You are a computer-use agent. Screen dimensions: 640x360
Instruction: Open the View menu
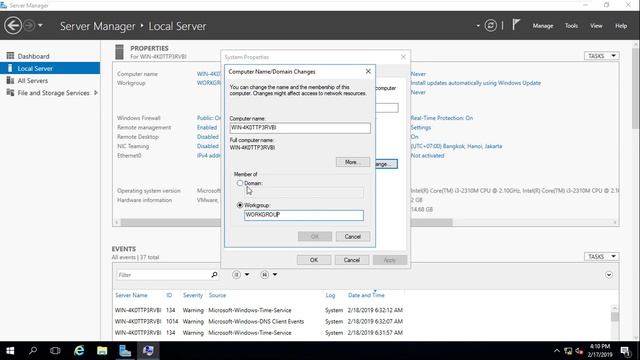pyautogui.click(x=596, y=26)
